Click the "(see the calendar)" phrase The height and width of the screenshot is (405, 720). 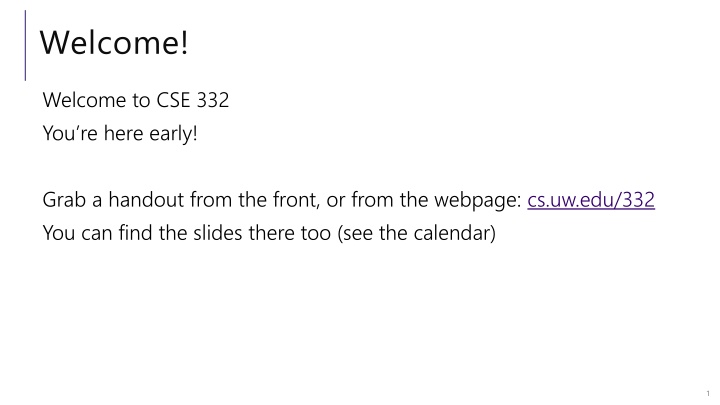click(416, 233)
